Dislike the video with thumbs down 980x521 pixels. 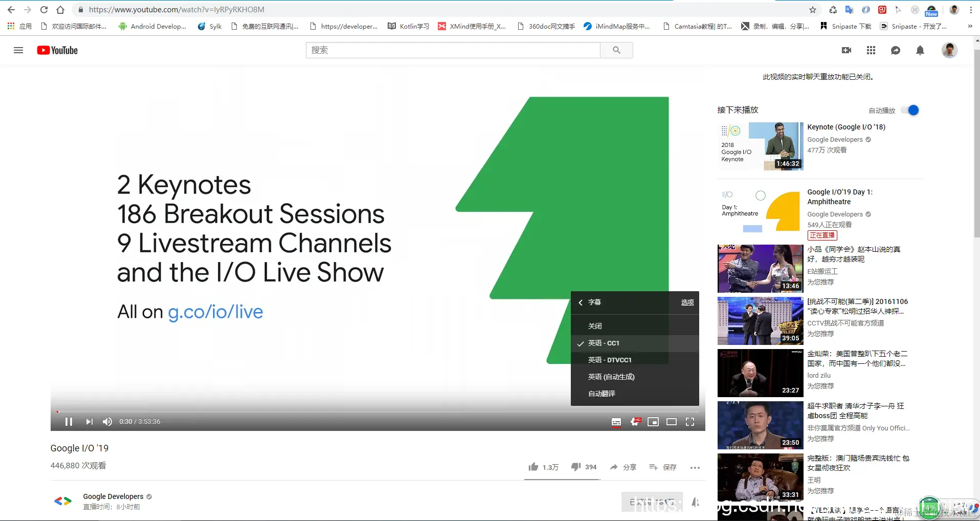tap(584, 467)
